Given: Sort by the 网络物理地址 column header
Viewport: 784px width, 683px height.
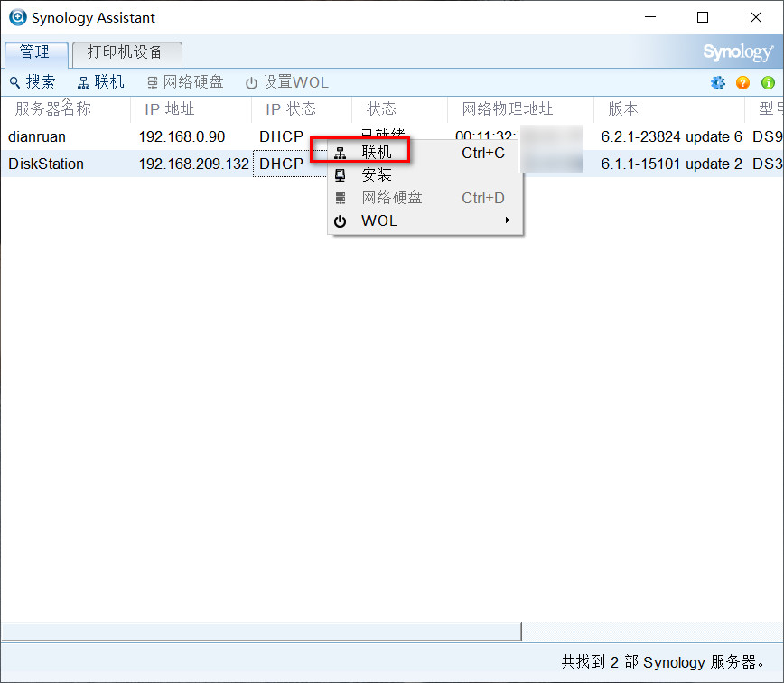Looking at the screenshot, I should [520, 109].
